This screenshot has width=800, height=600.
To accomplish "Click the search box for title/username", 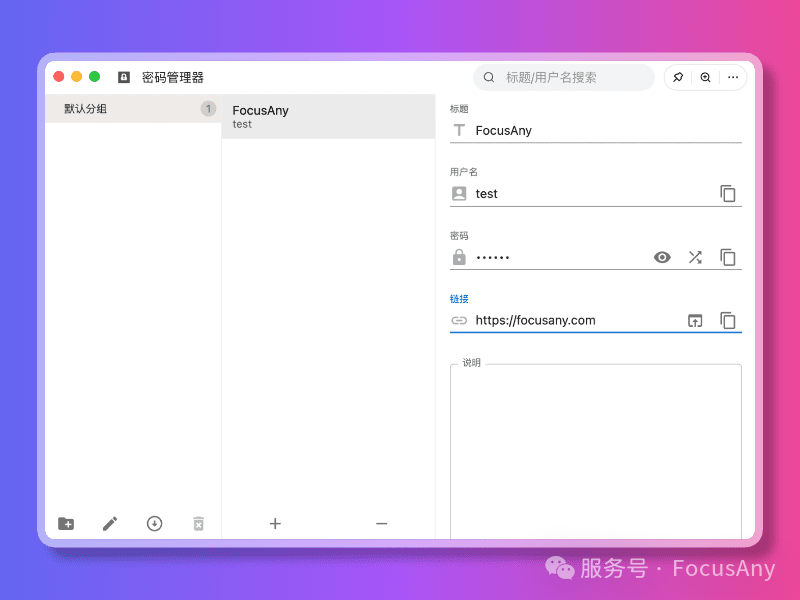I will click(570, 77).
